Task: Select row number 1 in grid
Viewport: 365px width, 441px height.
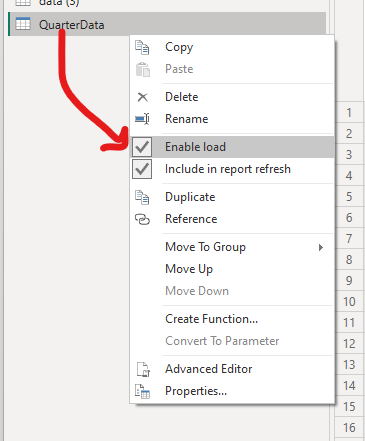Action: pyautogui.click(x=349, y=113)
